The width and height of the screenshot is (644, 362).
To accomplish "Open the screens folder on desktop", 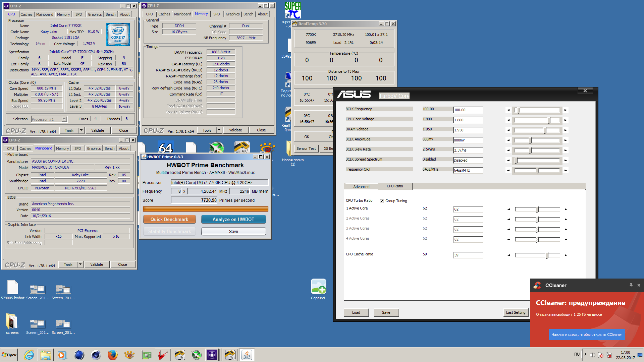I will pos(12,324).
